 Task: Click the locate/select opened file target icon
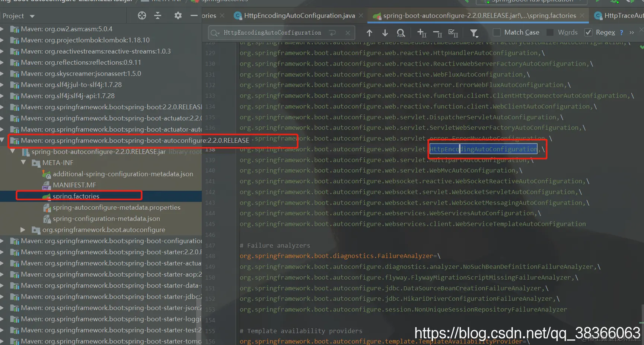[x=142, y=16]
